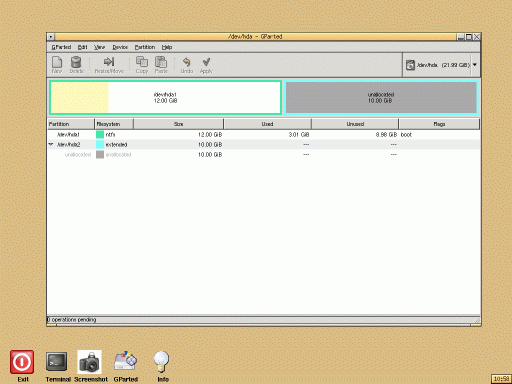Screen dimensions: 512x384
Task: Click the boot flag text
Action: (406, 135)
